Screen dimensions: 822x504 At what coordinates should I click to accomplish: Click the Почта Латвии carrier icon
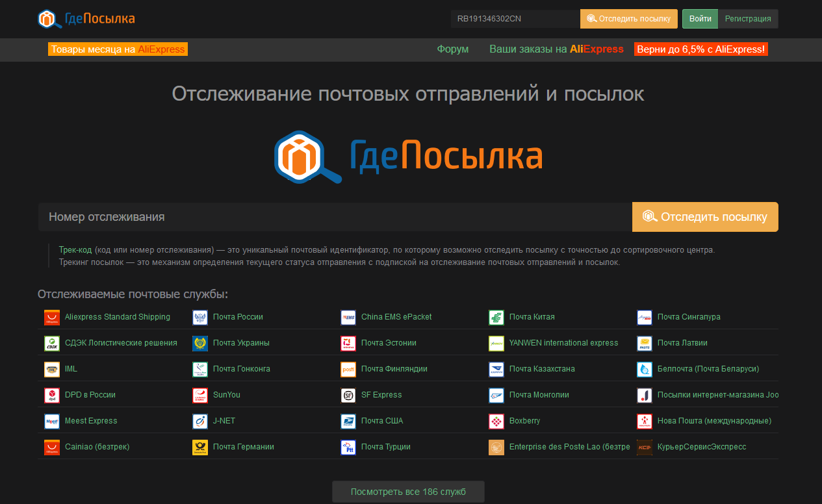pos(645,344)
